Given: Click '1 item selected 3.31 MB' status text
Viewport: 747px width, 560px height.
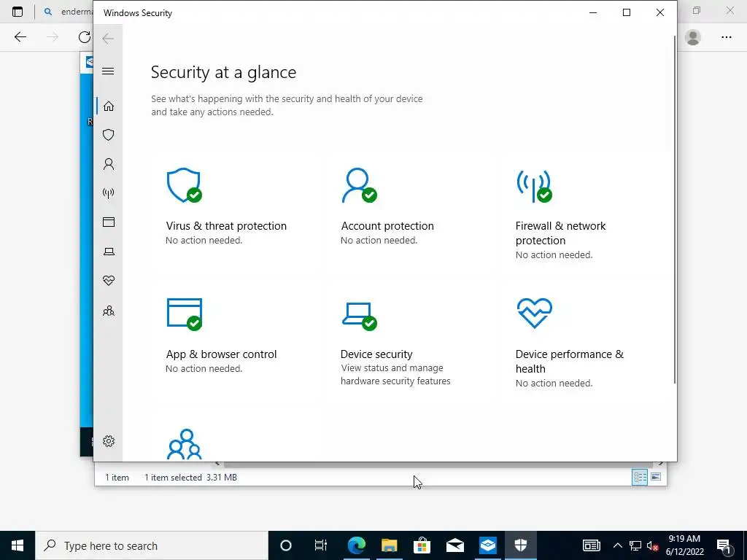Looking at the screenshot, I should click(x=190, y=477).
